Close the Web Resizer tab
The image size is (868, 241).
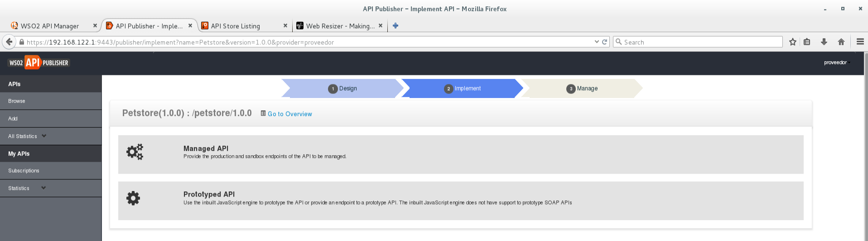pyautogui.click(x=381, y=26)
